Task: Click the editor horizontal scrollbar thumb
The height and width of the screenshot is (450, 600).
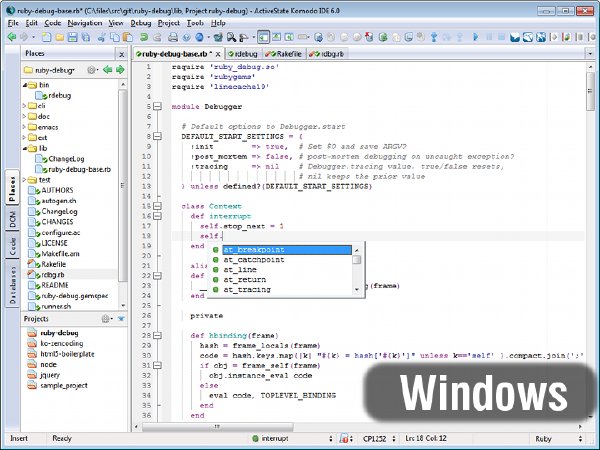Action: pos(217,426)
